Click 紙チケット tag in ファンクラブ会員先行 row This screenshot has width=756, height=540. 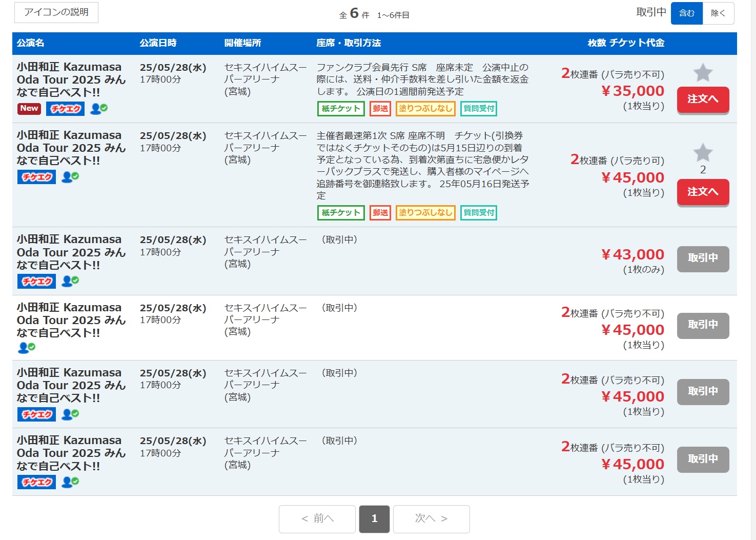[x=341, y=108]
